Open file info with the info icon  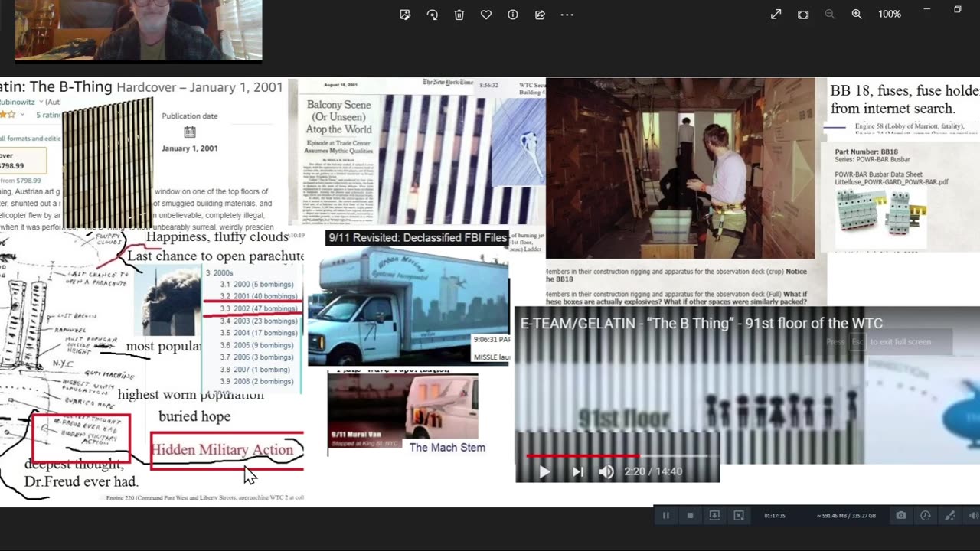pos(513,15)
